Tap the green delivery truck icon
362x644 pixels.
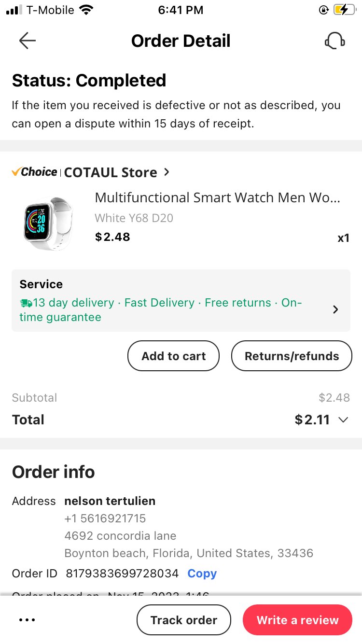pos(26,303)
